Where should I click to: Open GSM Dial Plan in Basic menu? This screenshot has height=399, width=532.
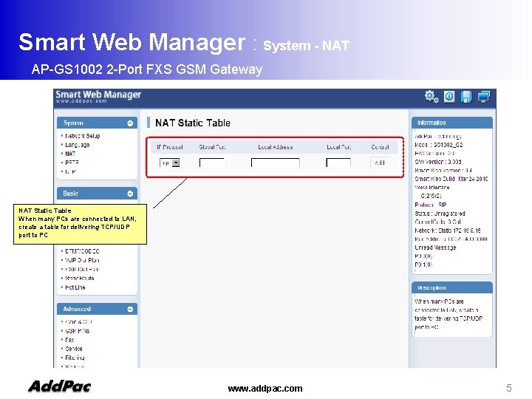coord(82,270)
